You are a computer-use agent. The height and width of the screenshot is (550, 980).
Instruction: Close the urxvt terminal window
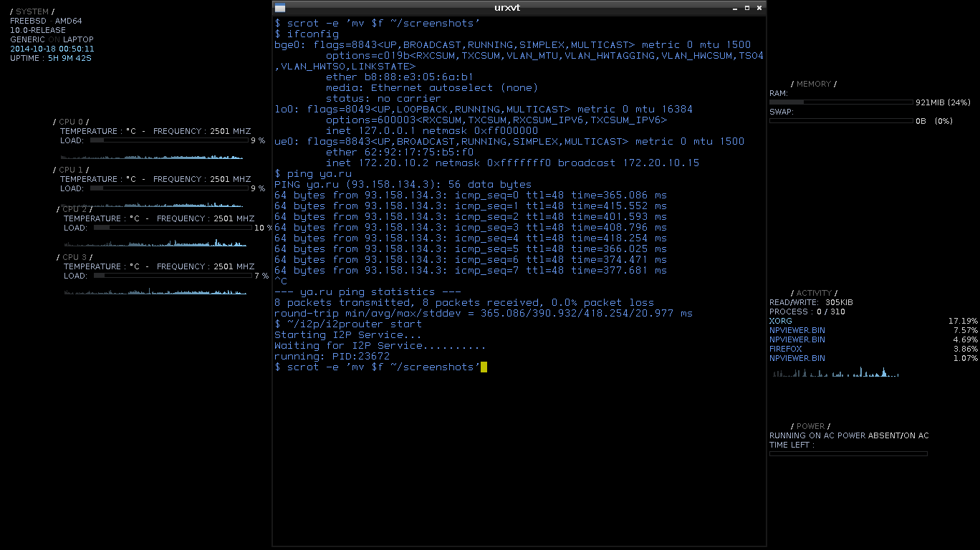759,8
